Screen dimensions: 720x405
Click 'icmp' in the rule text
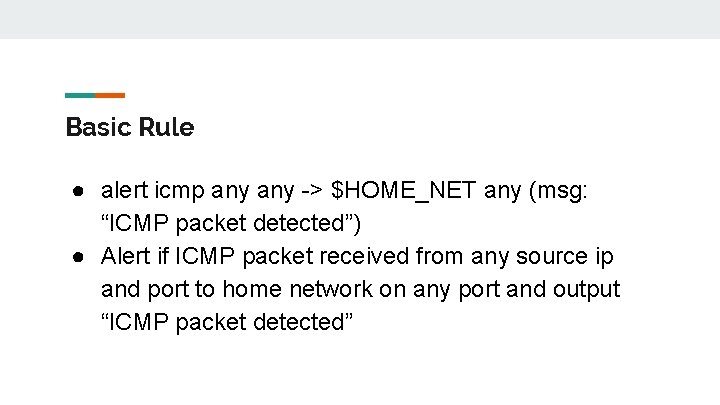[178, 190]
